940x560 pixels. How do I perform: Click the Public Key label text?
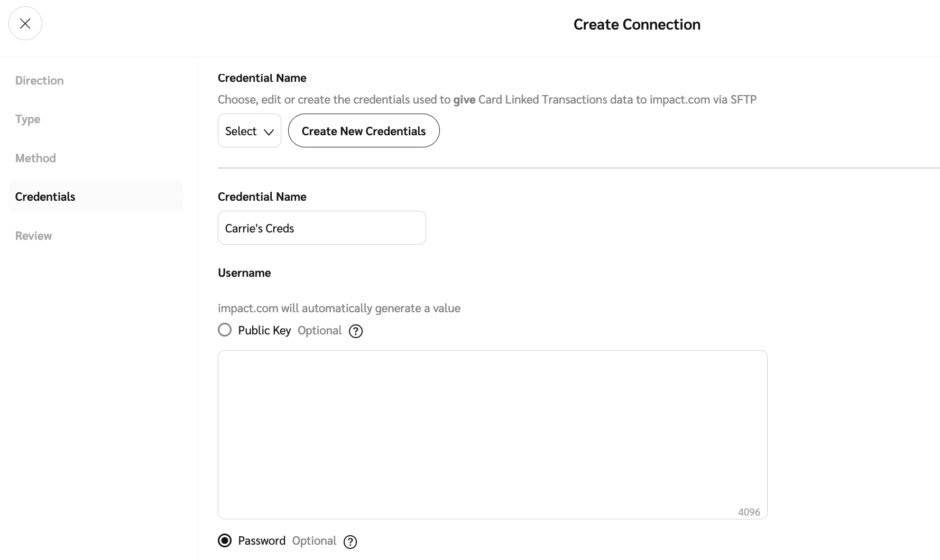(x=264, y=331)
